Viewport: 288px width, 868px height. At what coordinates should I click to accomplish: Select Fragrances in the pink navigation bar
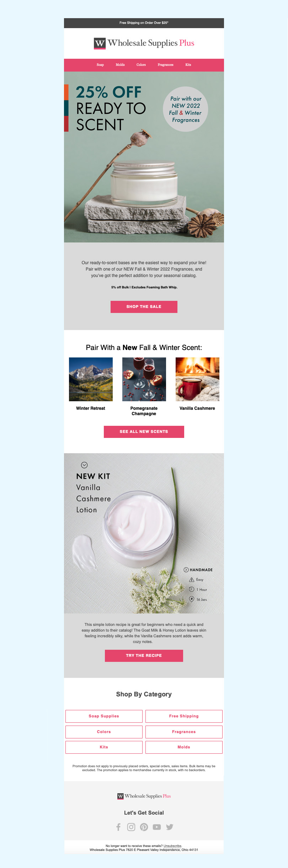(x=165, y=65)
